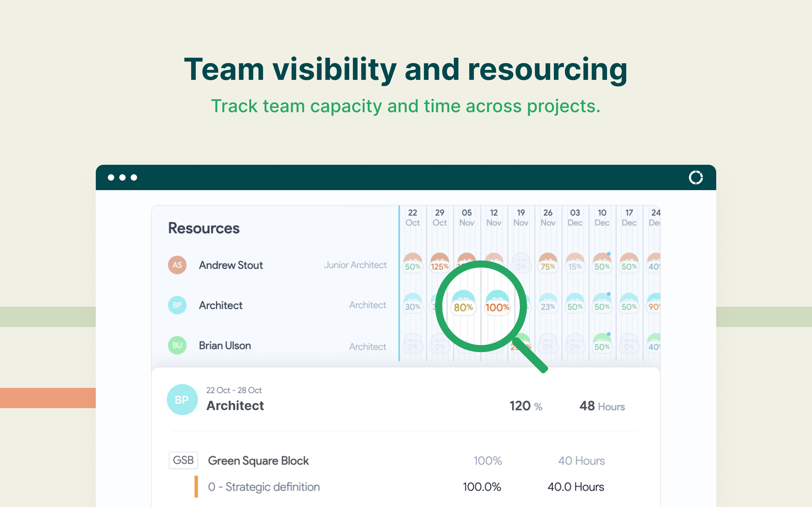Click the orange indicator bar beside Strategic definition
812x507 pixels.
(x=196, y=487)
